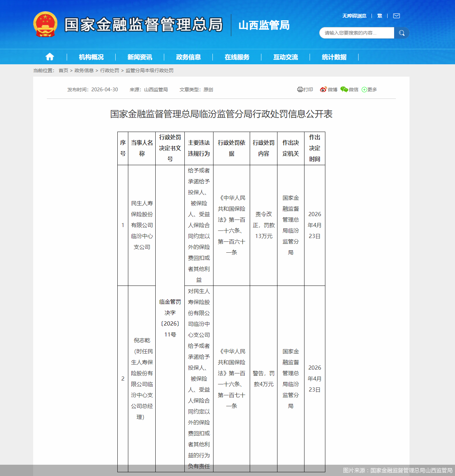Select cell 民生人寿保险股份有限公司临汾中心支公司
The height and width of the screenshot is (476, 455).
(142, 225)
